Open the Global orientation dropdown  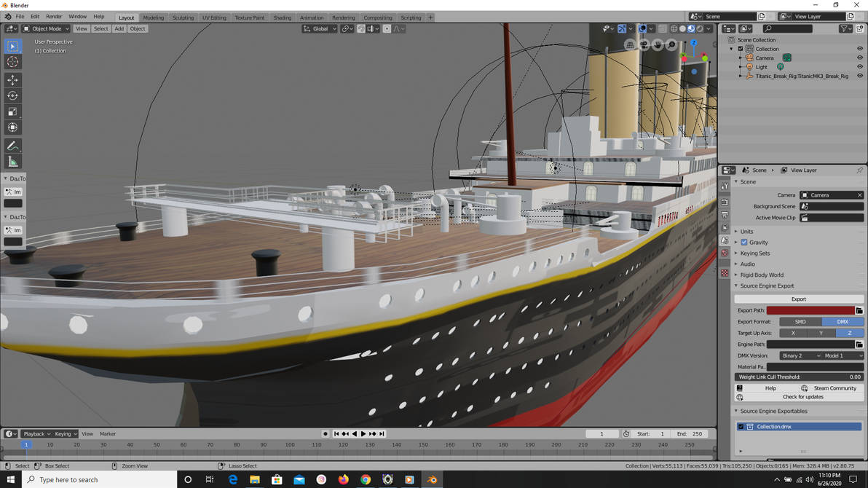pos(320,29)
